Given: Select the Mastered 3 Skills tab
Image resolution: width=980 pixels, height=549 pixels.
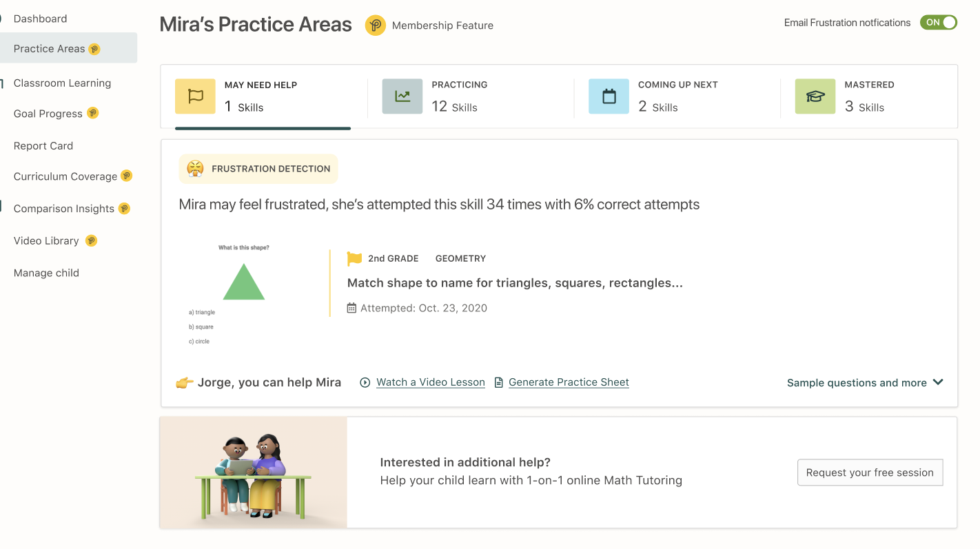Looking at the screenshot, I should pyautogui.click(x=869, y=96).
